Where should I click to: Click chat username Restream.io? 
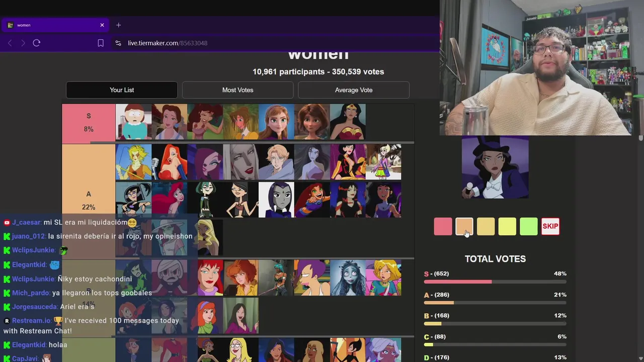tap(31, 321)
